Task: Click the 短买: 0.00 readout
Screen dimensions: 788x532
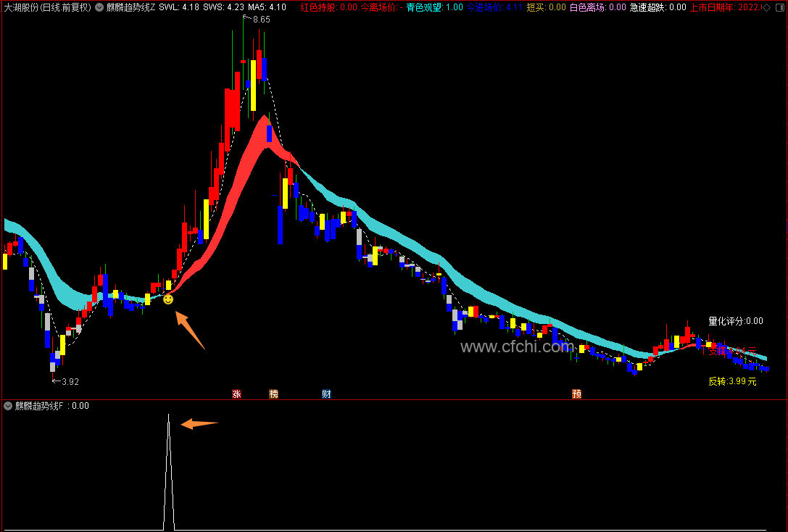Action: pos(547,7)
